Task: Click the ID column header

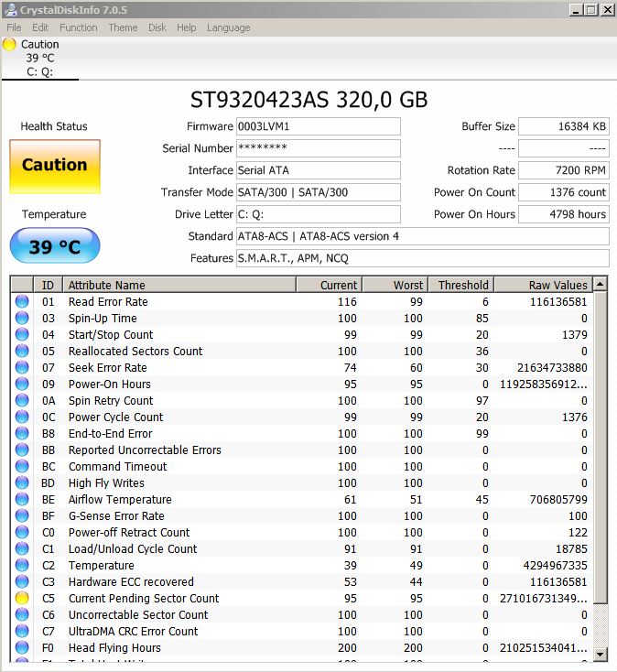Action: tap(48, 285)
